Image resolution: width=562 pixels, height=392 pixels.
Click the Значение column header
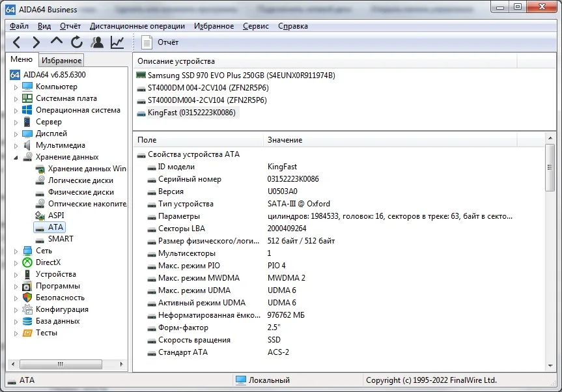(x=390, y=140)
